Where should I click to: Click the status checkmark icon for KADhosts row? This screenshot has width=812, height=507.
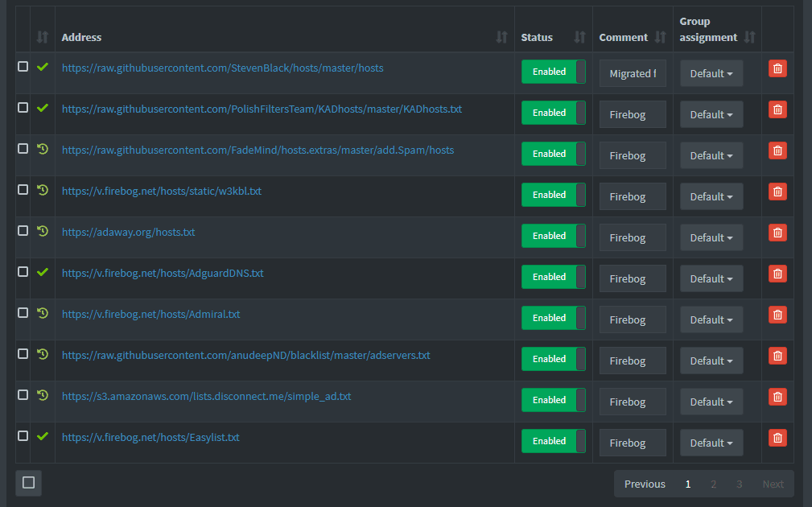coord(43,108)
